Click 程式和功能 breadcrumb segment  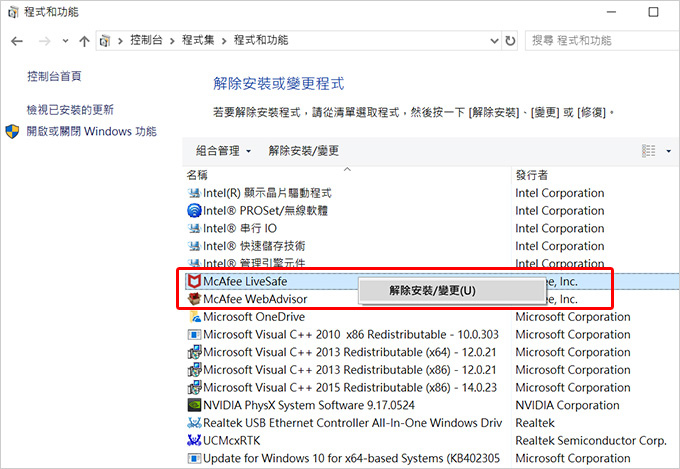[x=261, y=40]
